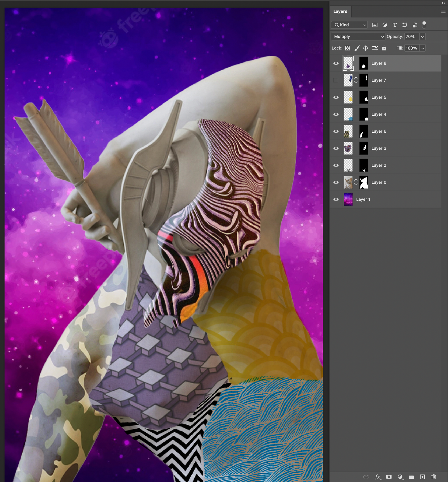Toggle visibility of Layer 1 background
The image size is (448, 482).
pyautogui.click(x=336, y=200)
